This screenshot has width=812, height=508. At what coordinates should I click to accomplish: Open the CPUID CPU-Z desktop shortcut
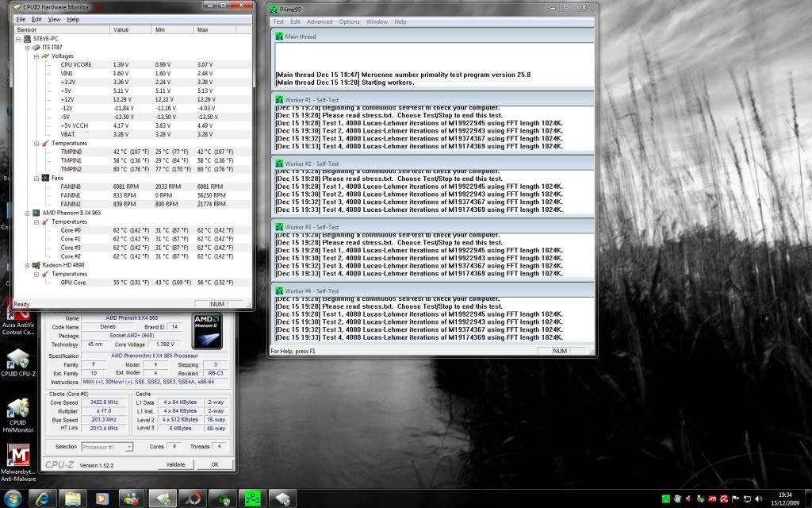(18, 362)
